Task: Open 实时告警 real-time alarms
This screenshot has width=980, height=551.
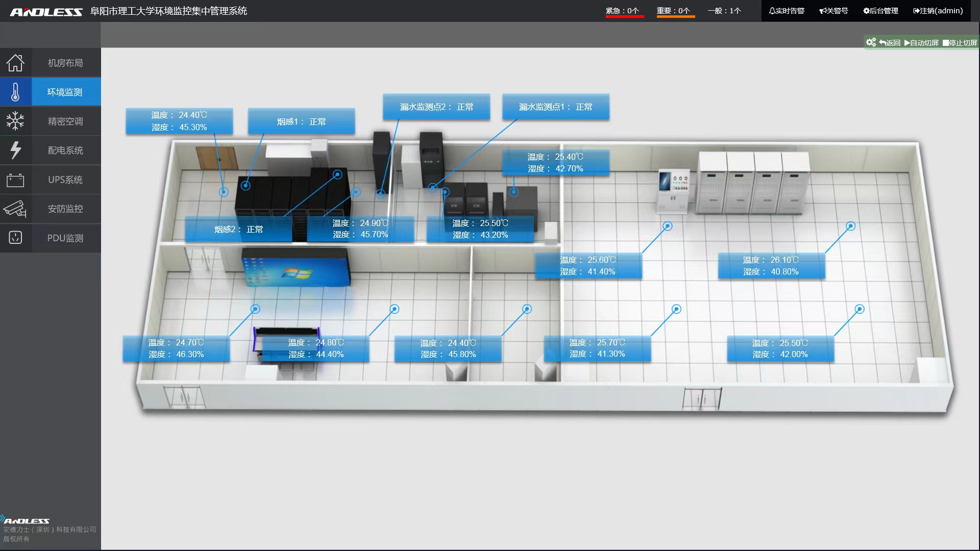Action: pyautogui.click(x=787, y=11)
